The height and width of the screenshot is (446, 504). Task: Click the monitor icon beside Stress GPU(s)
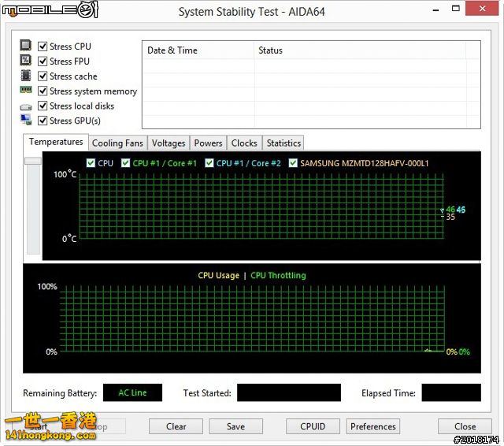tap(26, 120)
